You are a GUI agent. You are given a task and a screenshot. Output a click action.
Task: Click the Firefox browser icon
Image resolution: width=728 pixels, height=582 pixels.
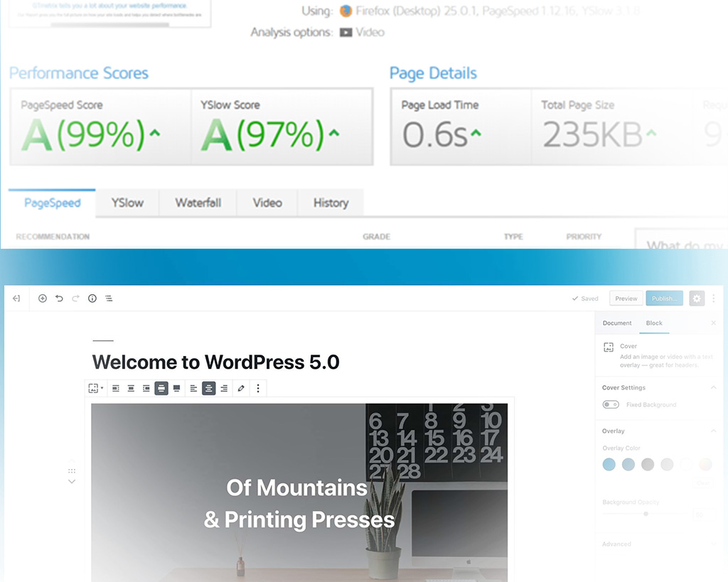(346, 11)
